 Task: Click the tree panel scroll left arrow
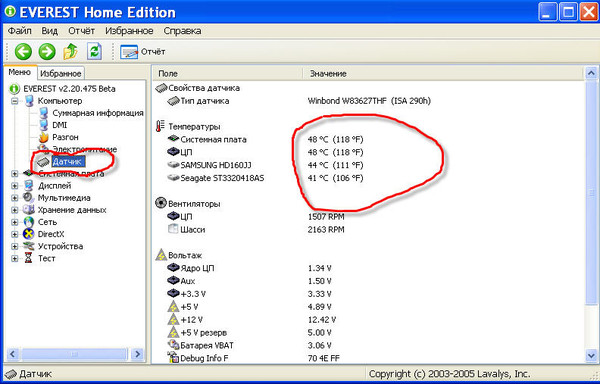(12, 354)
